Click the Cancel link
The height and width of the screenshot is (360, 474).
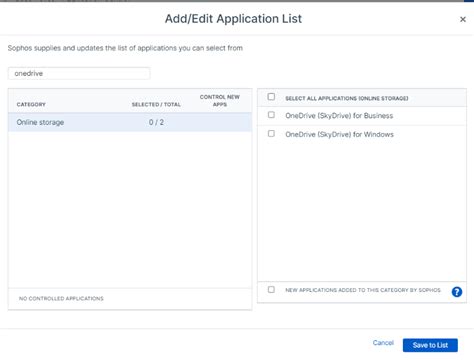[383, 343]
